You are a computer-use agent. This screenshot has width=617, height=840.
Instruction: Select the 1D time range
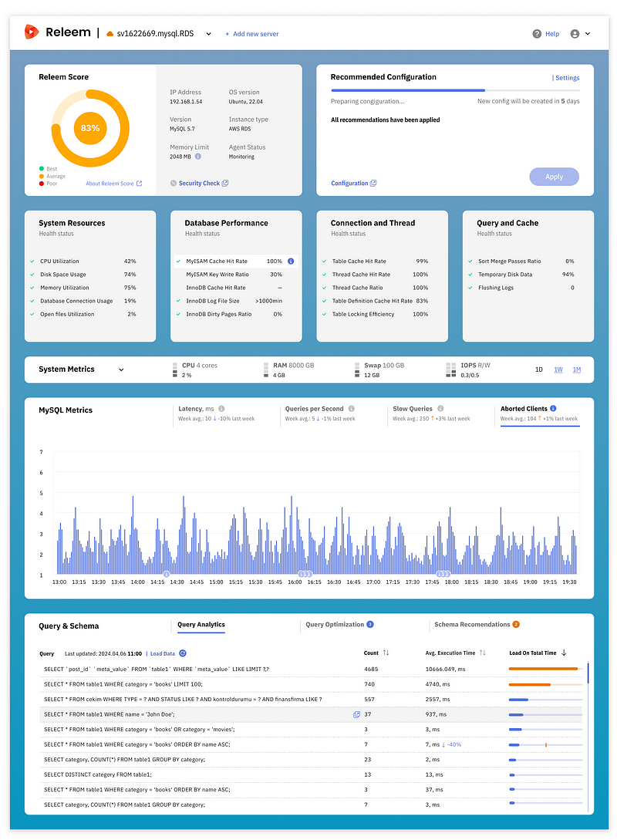coord(539,369)
